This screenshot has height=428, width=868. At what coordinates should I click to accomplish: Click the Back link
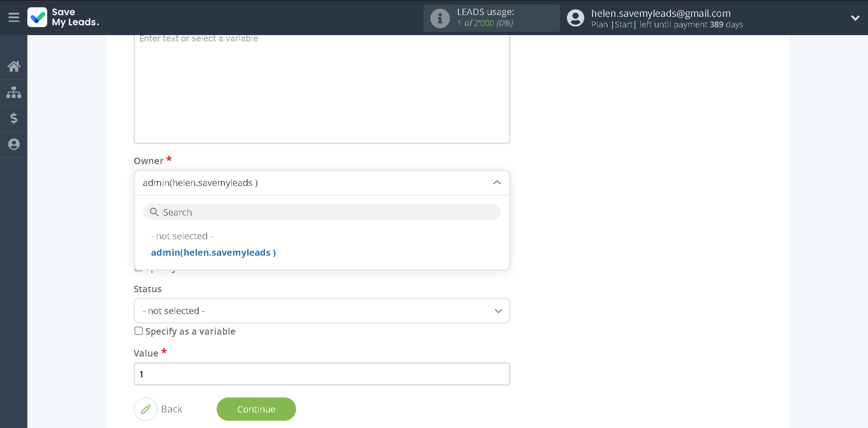172,409
